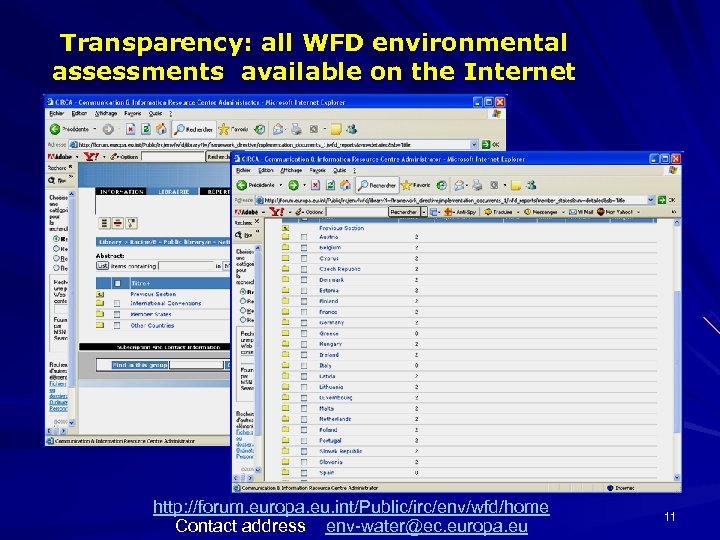Open the Affichage menu in front window
The height and width of the screenshot is (540, 720).
click(291, 170)
